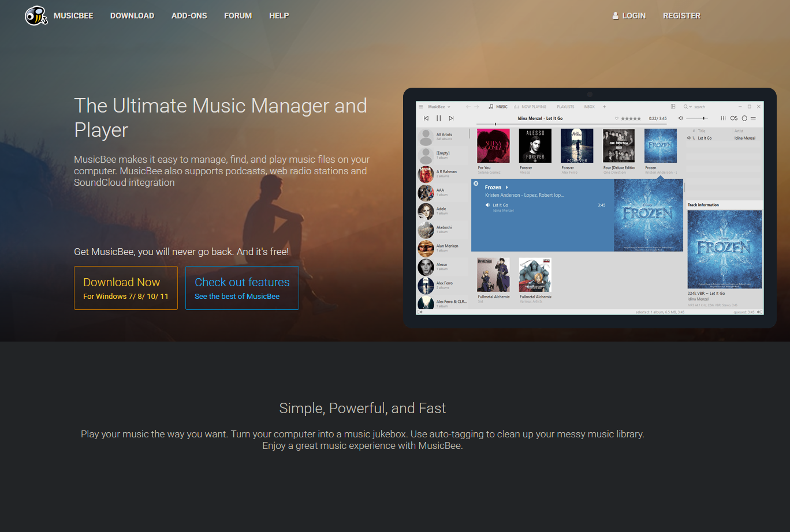This screenshot has height=532, width=790.
Task: Click the forward arrow in app screenshot
Action: [x=477, y=107]
